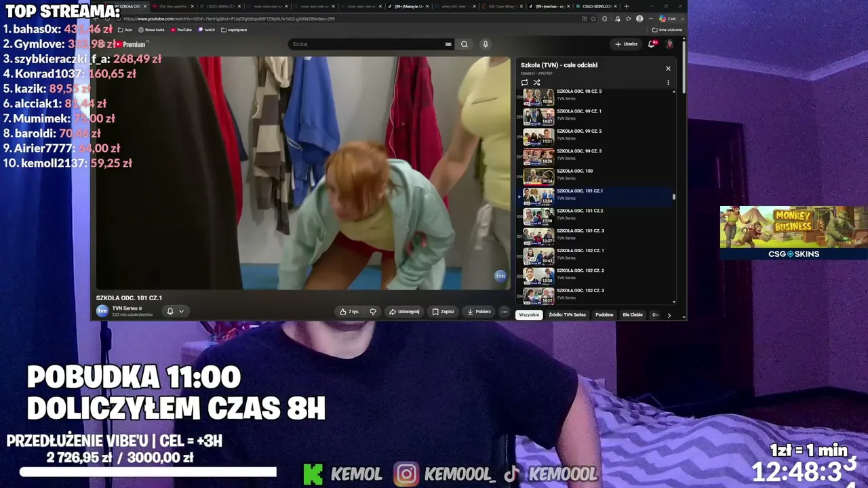The image size is (868, 488).
Task: Select the current SZKOŁA ODC. 101 CZ.1 entry
Action: click(595, 197)
